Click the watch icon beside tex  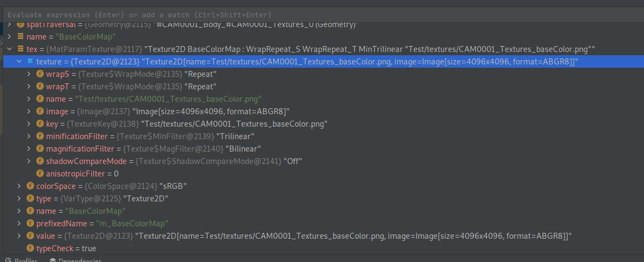click(x=20, y=49)
